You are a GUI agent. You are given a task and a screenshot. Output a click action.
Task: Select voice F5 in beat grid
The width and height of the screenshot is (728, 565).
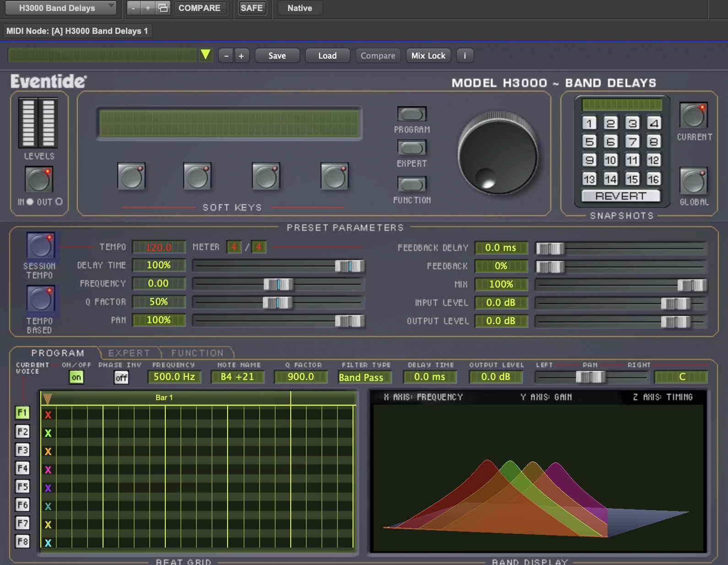(22, 486)
